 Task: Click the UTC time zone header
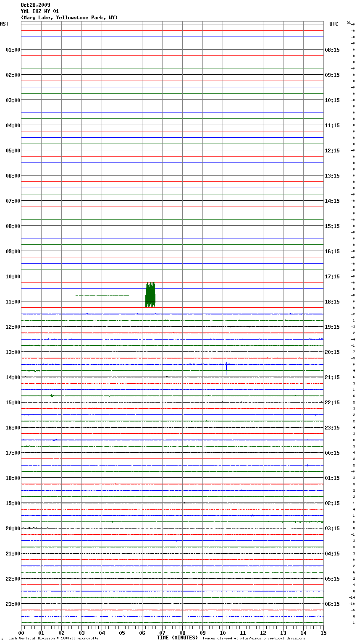click(334, 24)
